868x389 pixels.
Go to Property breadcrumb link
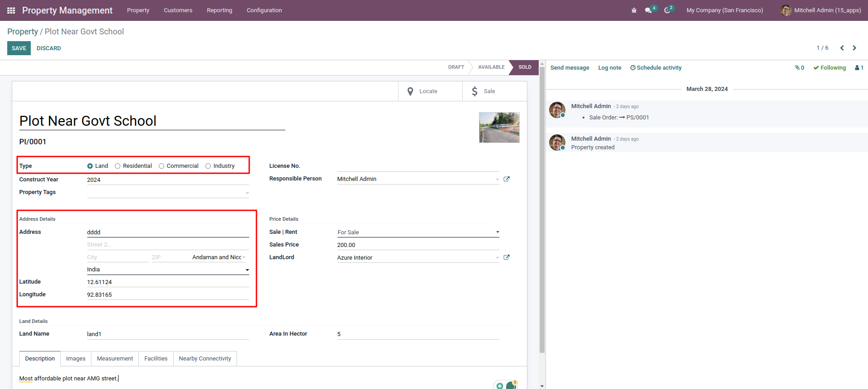tap(23, 32)
